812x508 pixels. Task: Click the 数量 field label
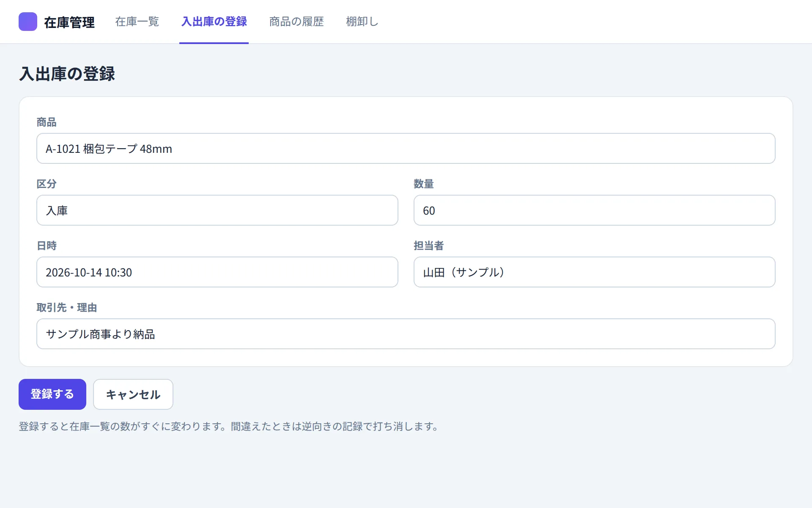point(424,184)
